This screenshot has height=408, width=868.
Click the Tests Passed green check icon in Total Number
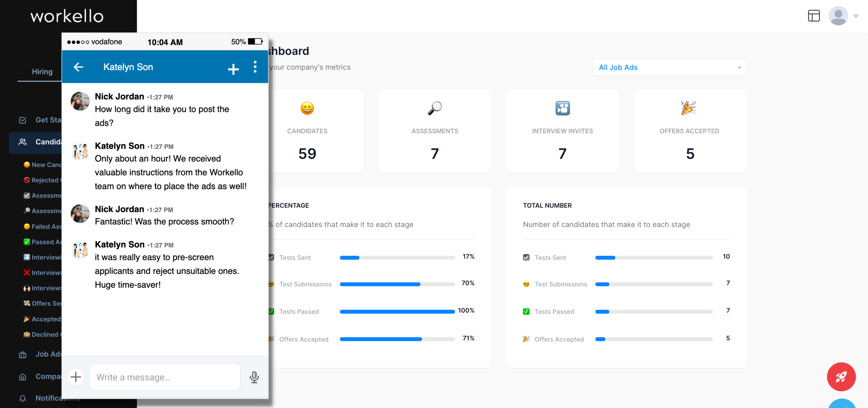526,311
